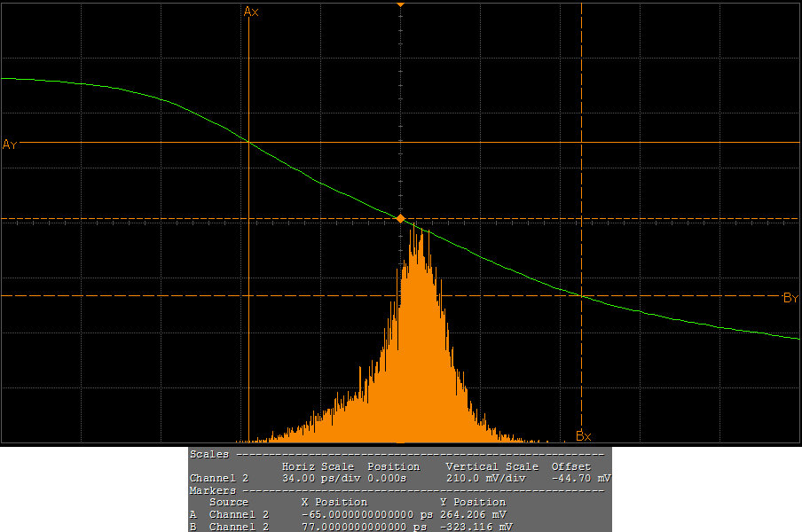Click the 210.0 mV/div vertical scale value
Viewport: 802px width, 532px height.
(x=485, y=478)
